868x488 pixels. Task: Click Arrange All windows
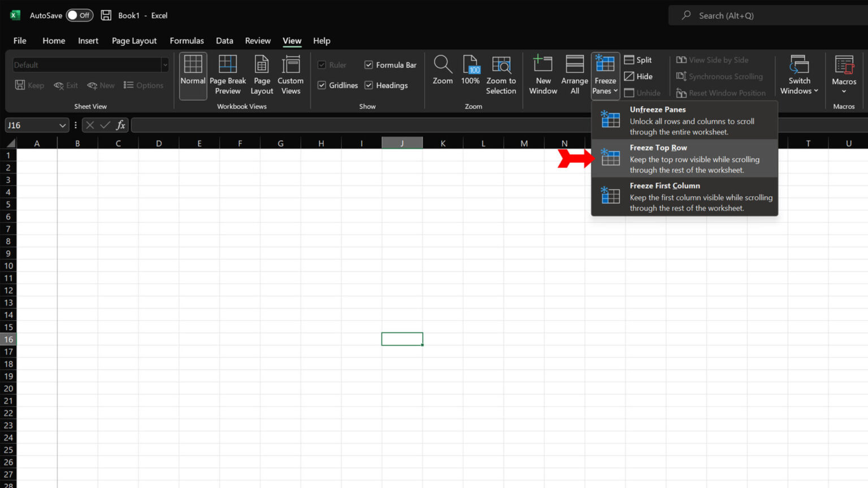(574, 74)
